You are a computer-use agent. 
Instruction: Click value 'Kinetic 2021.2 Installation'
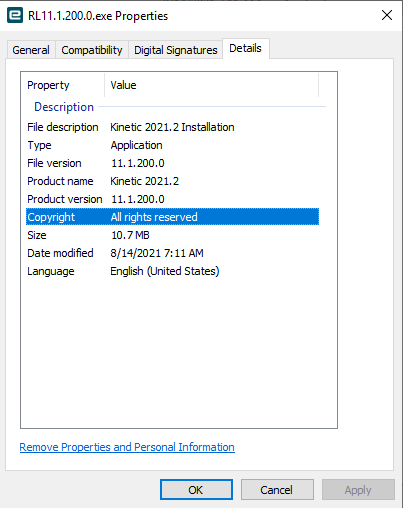(x=172, y=127)
